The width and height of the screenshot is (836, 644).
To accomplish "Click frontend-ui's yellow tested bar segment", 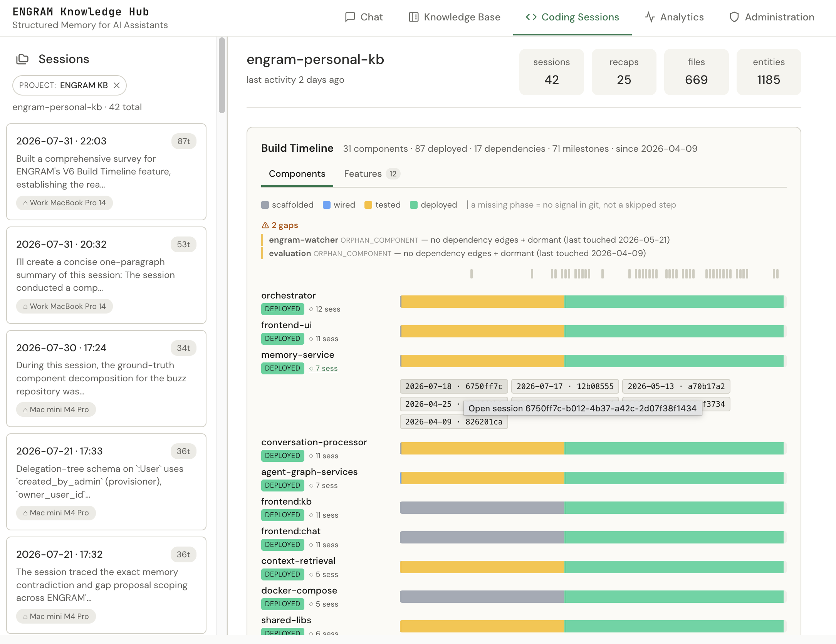I will coord(483,332).
